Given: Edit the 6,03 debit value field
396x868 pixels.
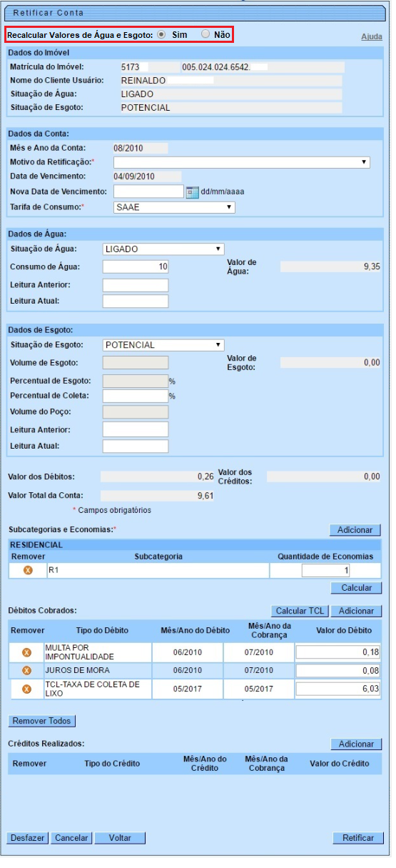Looking at the screenshot, I should click(x=338, y=689).
